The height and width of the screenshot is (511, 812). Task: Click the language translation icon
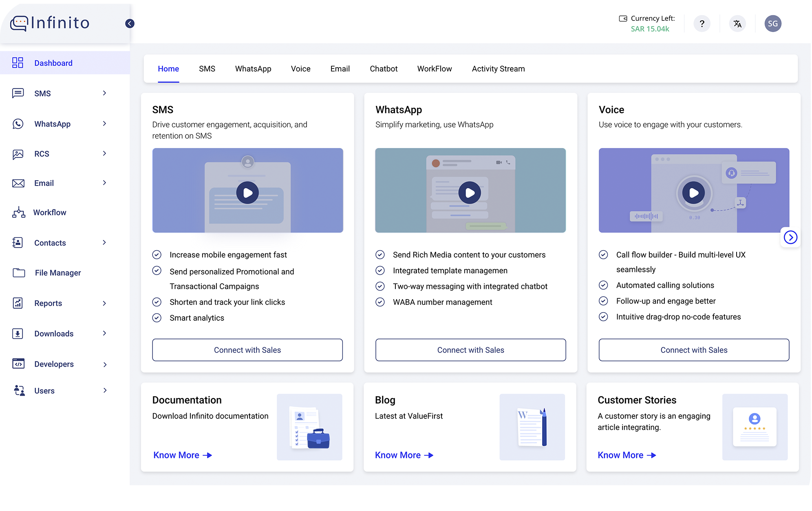tap(737, 23)
